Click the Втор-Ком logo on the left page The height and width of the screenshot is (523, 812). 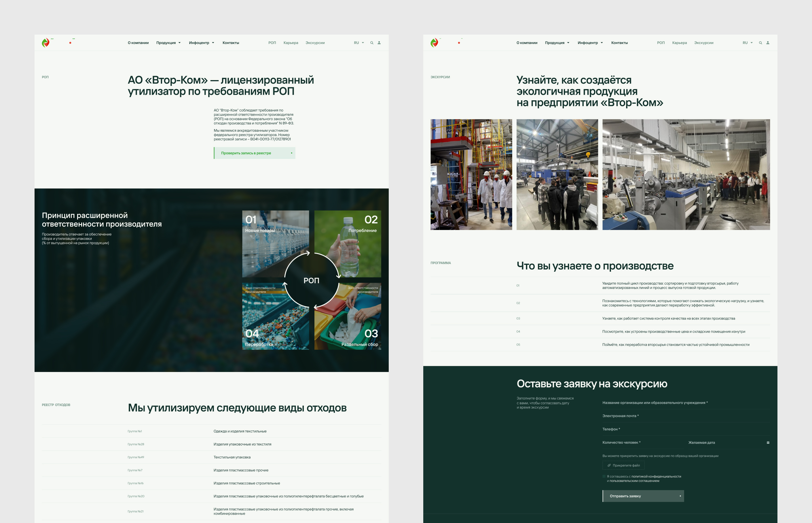(x=46, y=42)
